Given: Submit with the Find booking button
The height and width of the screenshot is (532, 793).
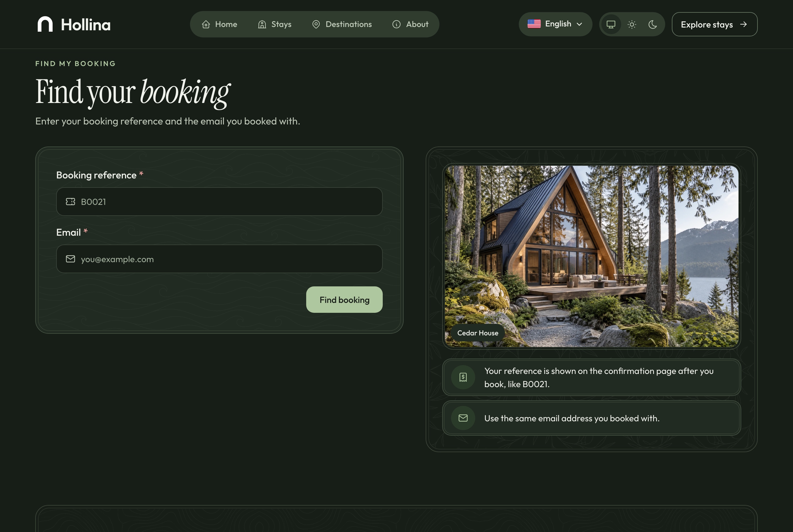Looking at the screenshot, I should [x=344, y=300].
